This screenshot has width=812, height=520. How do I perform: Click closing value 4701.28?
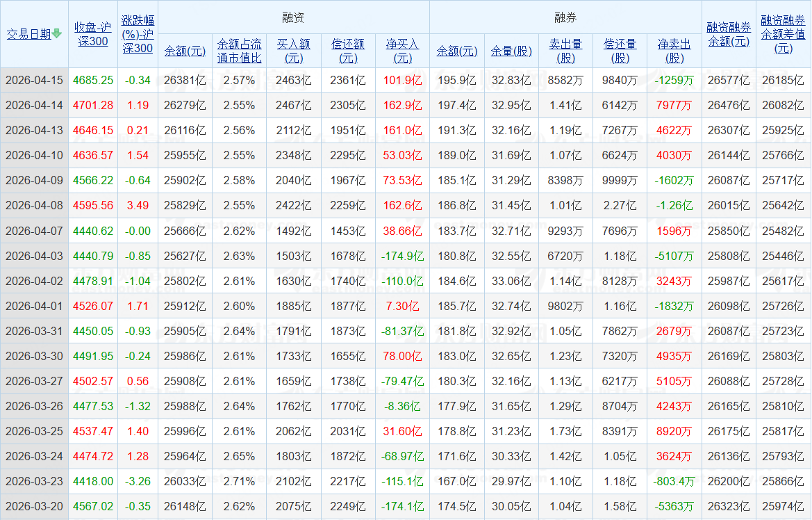(92, 105)
